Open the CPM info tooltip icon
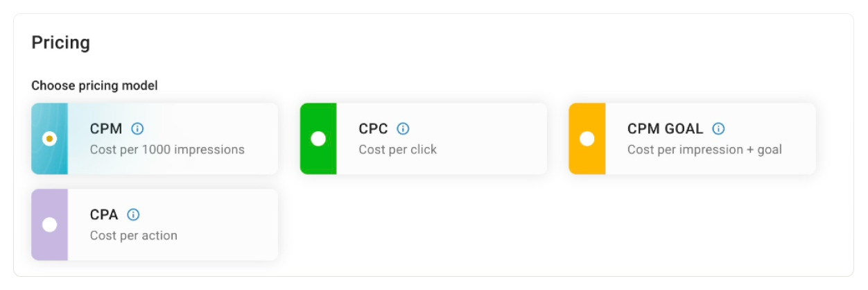The width and height of the screenshot is (868, 290). (x=137, y=129)
